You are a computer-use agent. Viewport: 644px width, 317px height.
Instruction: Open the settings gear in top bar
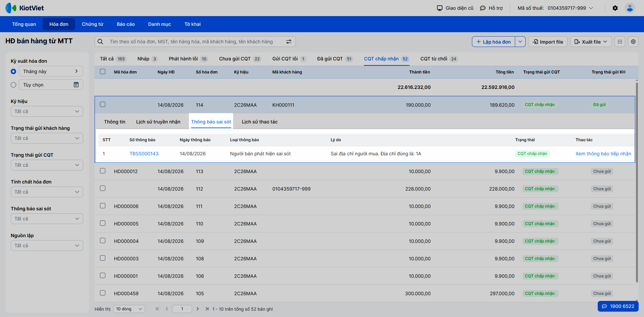(615, 8)
